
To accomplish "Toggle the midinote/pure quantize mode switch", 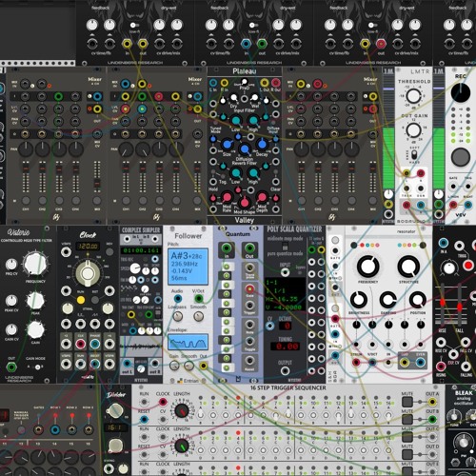I will coord(285,246).
